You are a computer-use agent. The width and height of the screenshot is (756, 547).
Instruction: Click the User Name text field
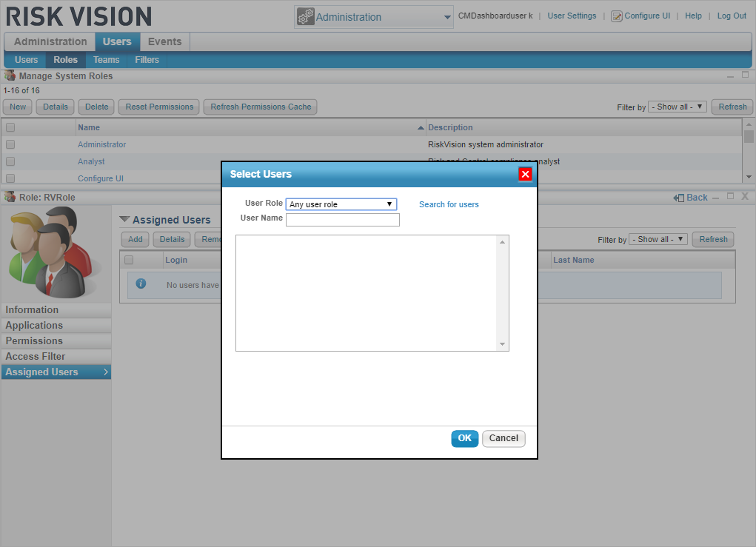342,220
